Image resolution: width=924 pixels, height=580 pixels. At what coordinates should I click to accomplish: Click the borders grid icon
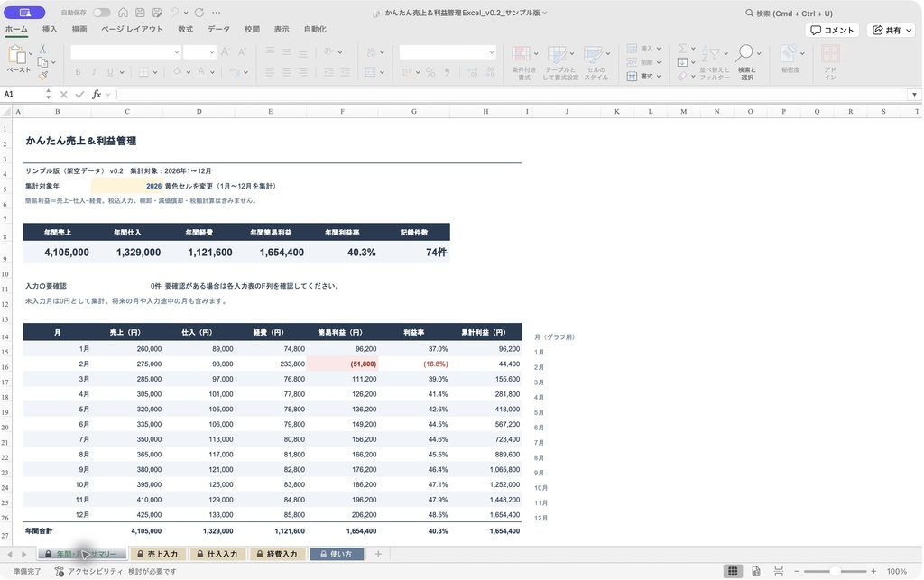pyautogui.click(x=143, y=72)
